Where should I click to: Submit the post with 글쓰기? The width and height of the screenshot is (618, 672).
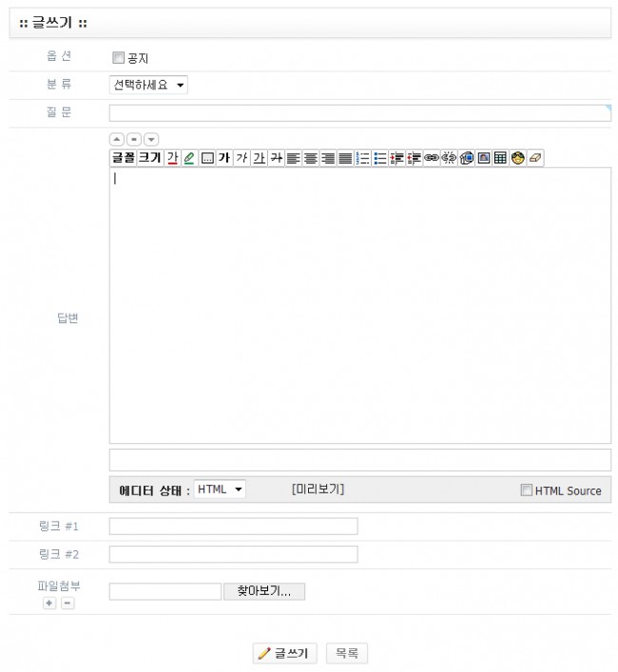[x=284, y=653]
